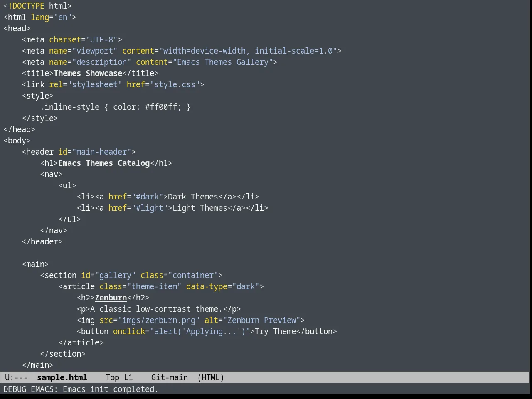The image size is (532, 399).
Task: Click the L1 line number indicator
Action: (128, 377)
